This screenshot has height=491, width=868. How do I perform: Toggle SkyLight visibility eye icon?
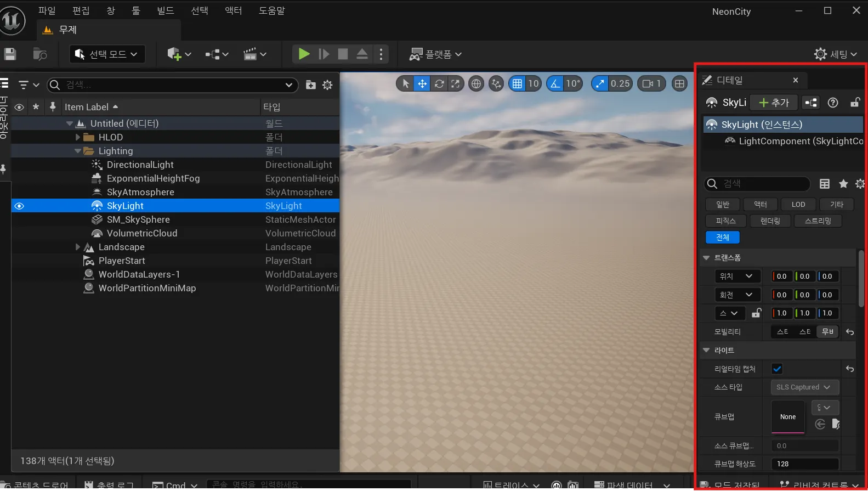pos(19,206)
